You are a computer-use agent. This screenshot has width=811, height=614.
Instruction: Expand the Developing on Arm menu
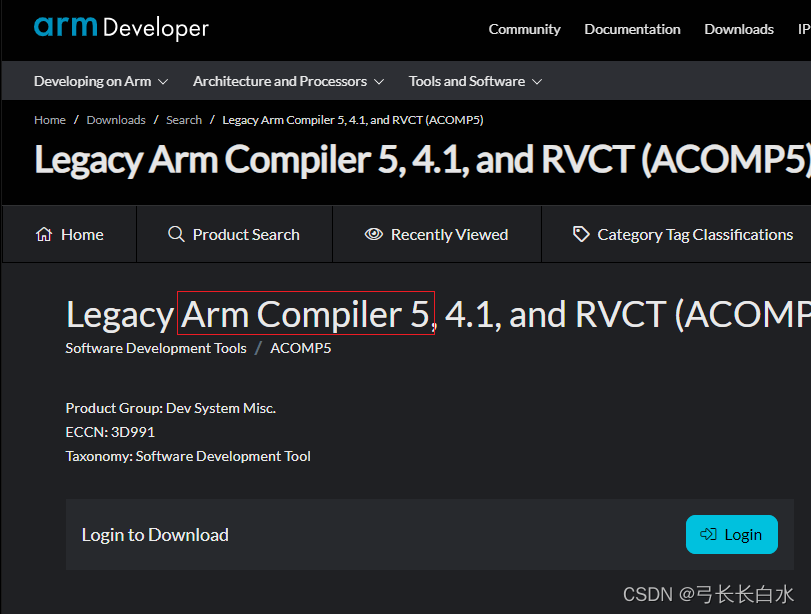pos(101,81)
